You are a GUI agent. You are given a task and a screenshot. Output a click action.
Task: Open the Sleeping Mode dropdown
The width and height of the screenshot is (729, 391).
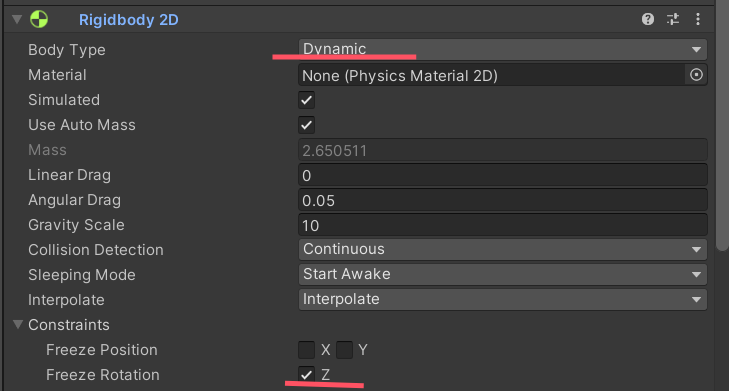(503, 274)
